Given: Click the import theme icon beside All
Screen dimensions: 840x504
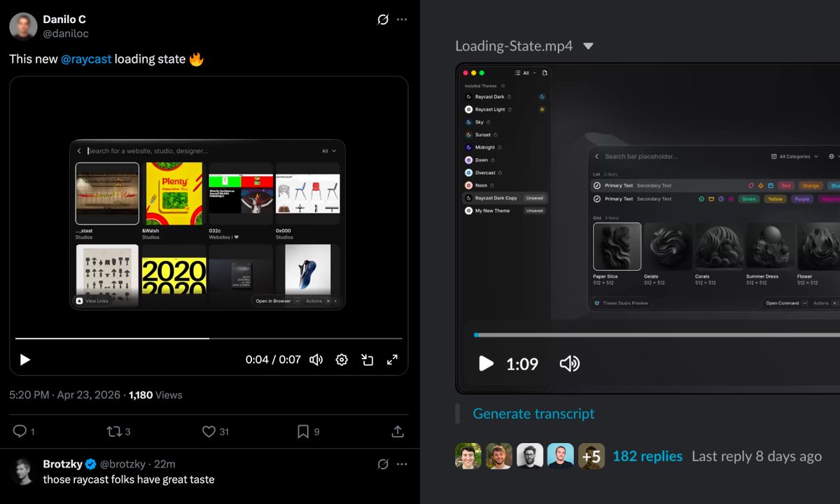Looking at the screenshot, I should pyautogui.click(x=545, y=73).
